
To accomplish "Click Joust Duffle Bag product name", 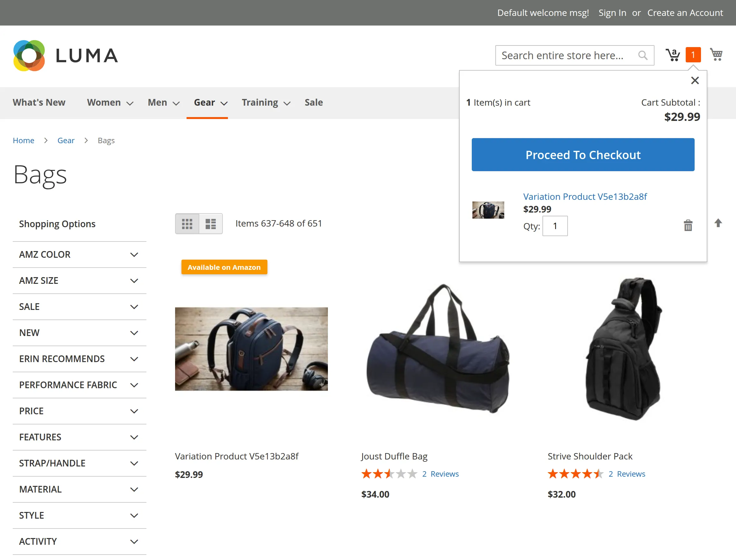I will click(394, 456).
